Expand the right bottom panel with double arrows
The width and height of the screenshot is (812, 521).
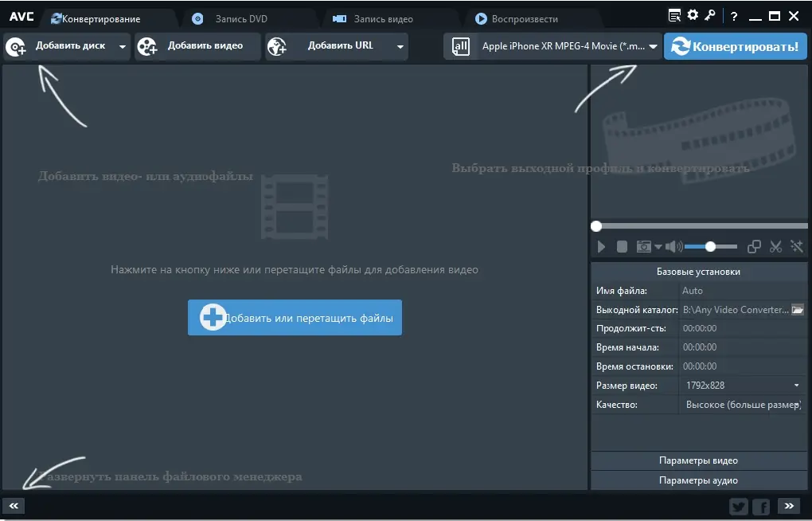point(789,505)
